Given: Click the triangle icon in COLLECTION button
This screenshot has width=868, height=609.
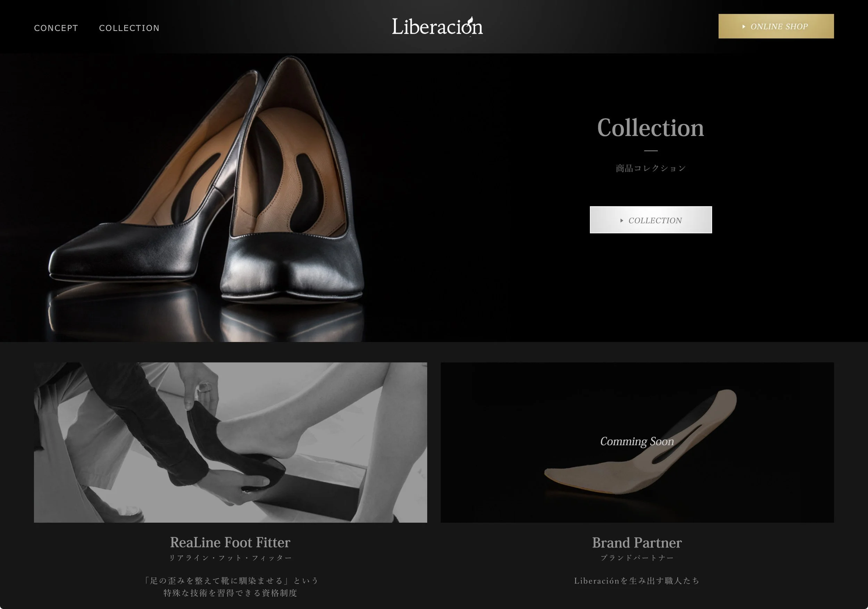Looking at the screenshot, I should tap(621, 220).
